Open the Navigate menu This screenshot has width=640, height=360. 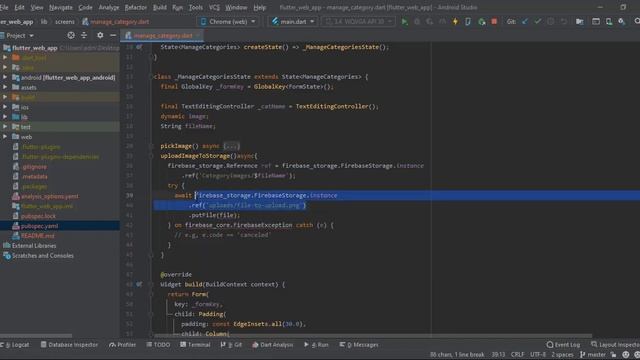coord(60,7)
